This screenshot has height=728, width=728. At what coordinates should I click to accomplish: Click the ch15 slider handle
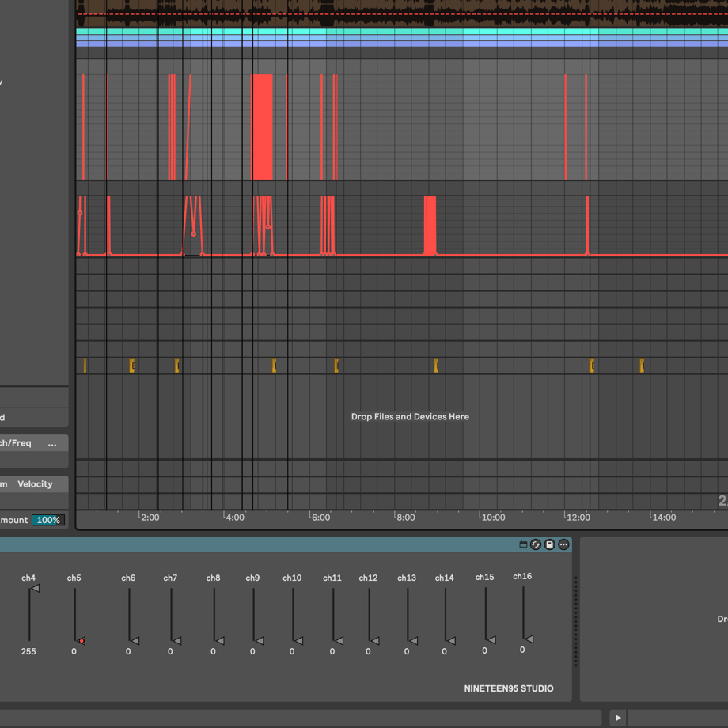491,640
